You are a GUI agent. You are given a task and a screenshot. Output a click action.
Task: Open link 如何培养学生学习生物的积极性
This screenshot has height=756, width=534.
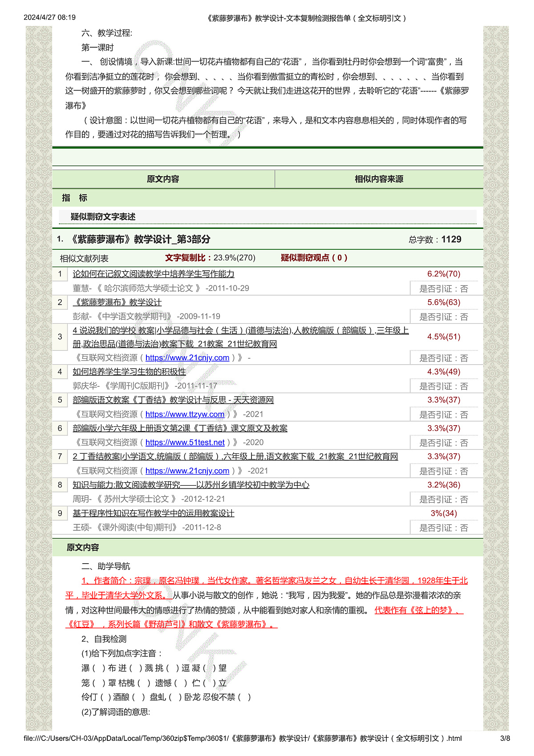[129, 372]
